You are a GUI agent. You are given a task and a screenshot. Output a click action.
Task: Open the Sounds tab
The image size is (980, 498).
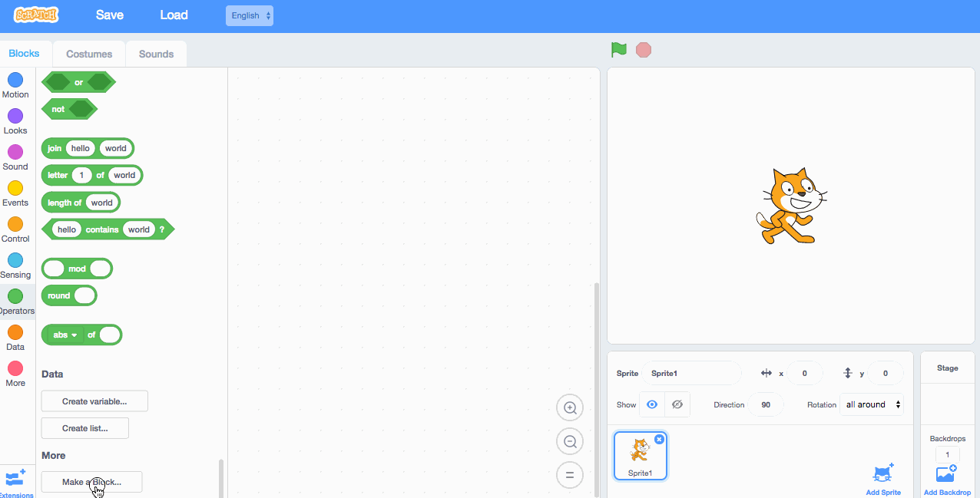click(x=156, y=54)
